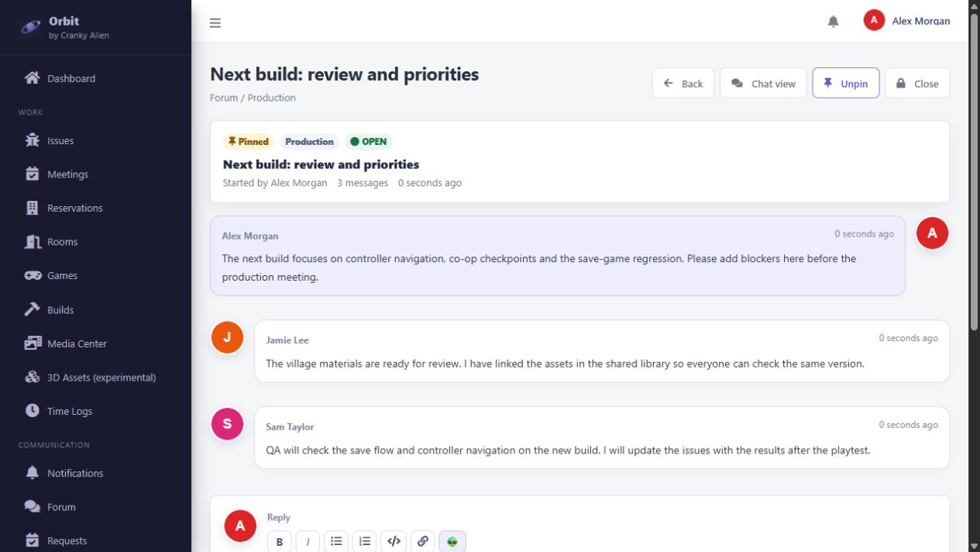Click the alien emoji button in reply toolbar
The height and width of the screenshot is (552, 980).
coord(452,541)
